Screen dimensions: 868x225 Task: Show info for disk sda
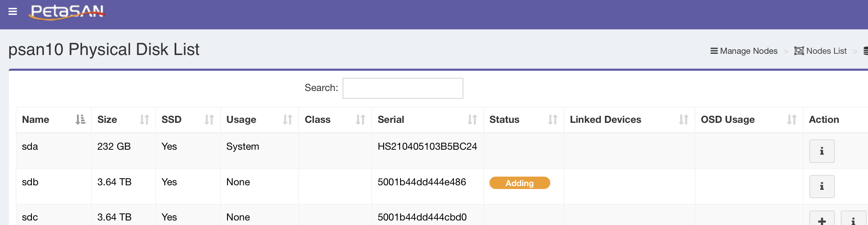821,151
